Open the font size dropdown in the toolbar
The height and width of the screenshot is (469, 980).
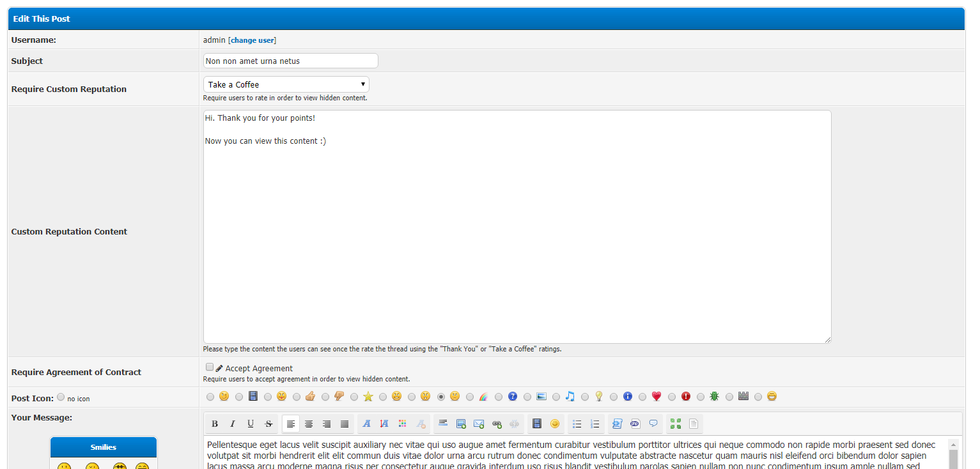click(x=384, y=424)
